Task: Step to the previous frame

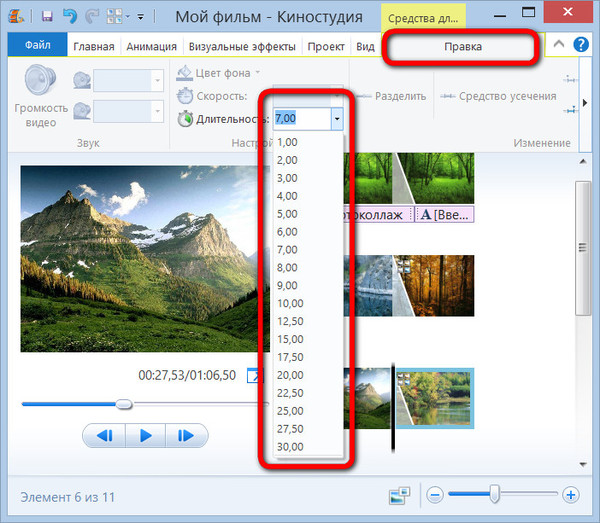Action: coord(103,436)
